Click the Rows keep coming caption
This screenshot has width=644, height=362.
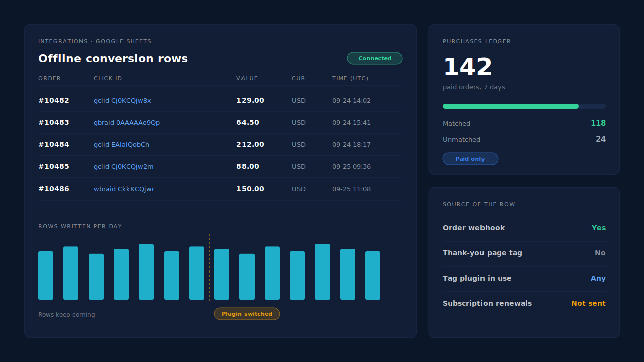coord(66,315)
